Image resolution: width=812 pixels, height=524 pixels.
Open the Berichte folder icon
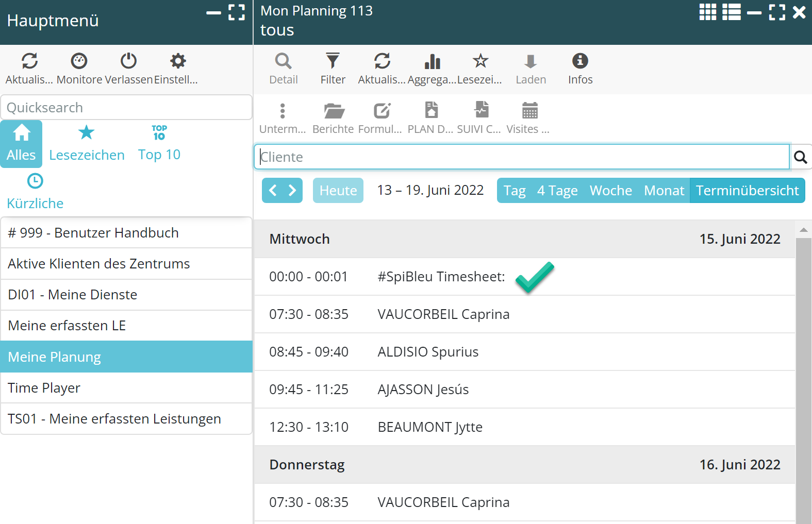[x=334, y=111]
